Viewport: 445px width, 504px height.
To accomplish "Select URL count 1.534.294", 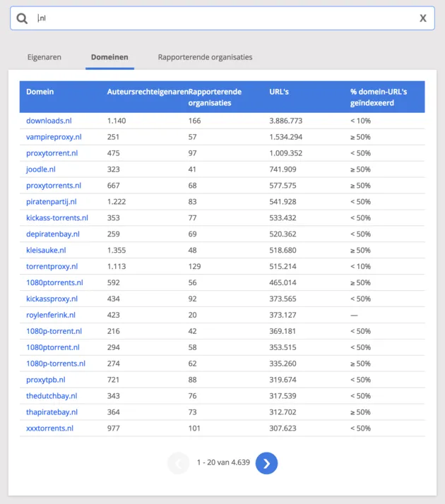I will pyautogui.click(x=286, y=137).
